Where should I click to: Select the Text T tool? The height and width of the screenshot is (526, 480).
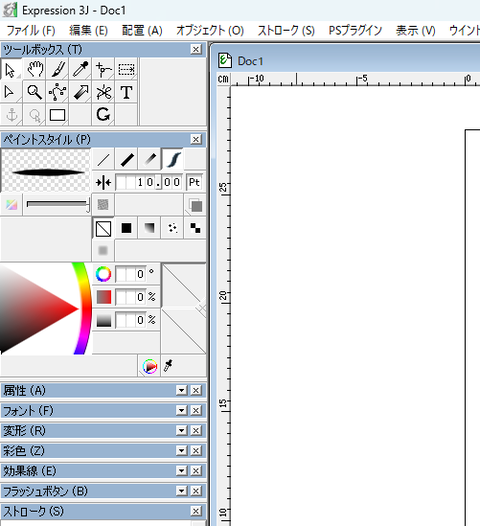click(x=126, y=92)
